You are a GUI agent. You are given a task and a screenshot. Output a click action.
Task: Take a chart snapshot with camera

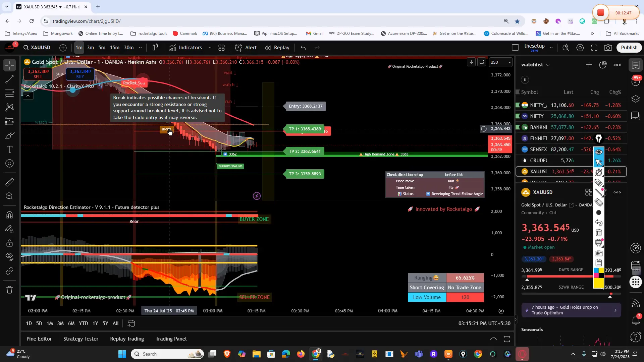point(608,48)
